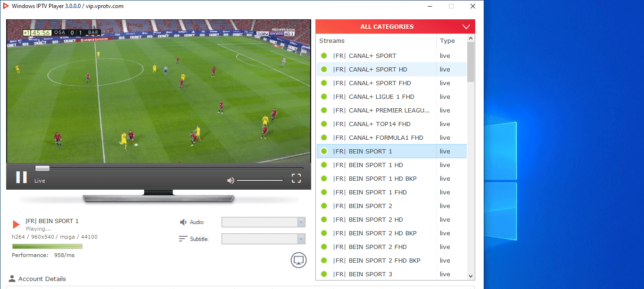Click the AirPlay cast icon
This screenshot has width=644, height=289.
[298, 260]
